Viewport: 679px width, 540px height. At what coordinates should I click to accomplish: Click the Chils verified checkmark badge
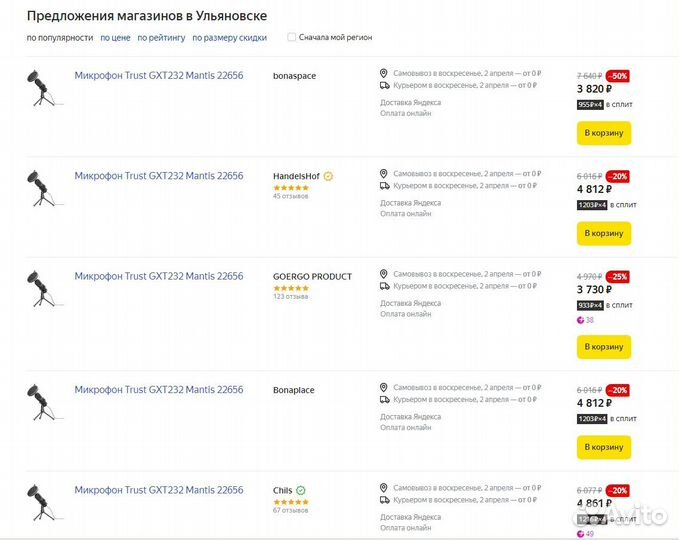click(301, 490)
